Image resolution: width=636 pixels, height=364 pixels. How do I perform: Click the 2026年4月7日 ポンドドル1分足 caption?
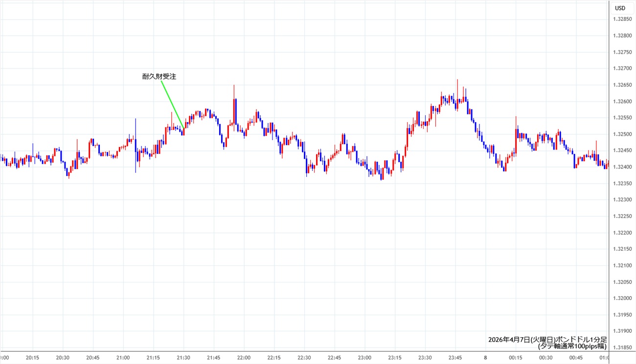pos(547,340)
